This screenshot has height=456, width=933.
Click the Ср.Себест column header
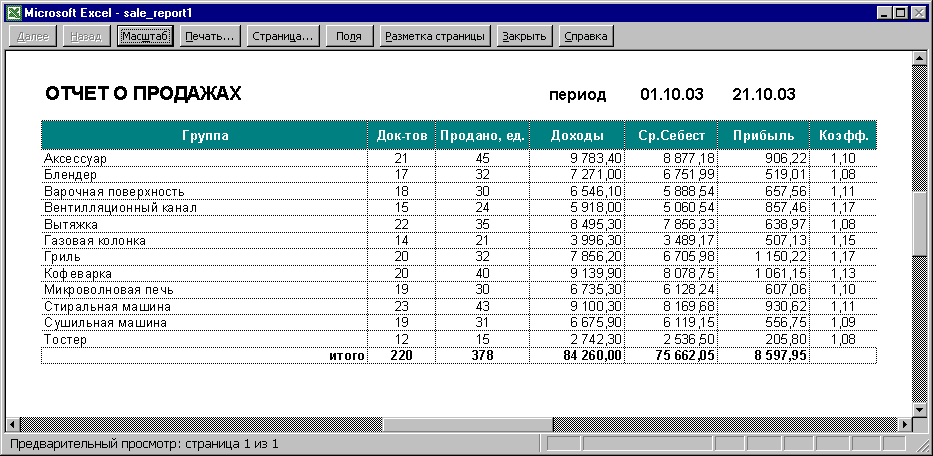tap(671, 136)
